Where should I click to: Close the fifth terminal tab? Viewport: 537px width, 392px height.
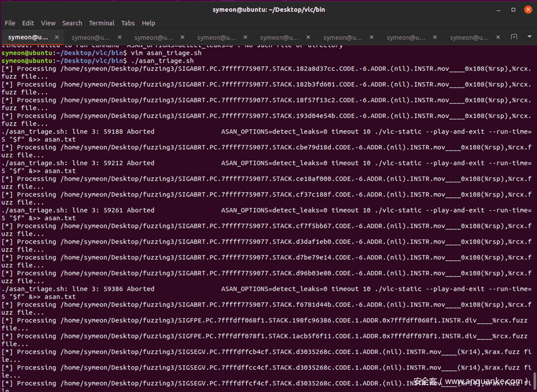[x=309, y=38]
